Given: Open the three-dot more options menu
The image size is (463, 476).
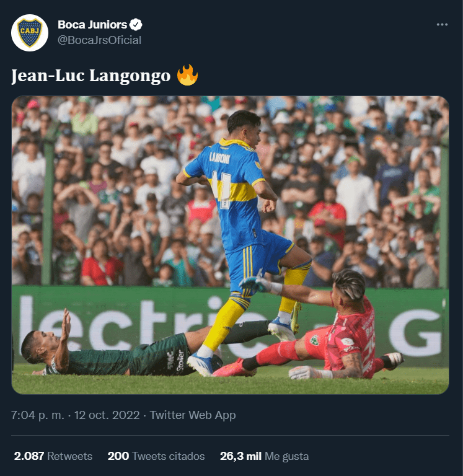Looking at the screenshot, I should click(x=442, y=25).
